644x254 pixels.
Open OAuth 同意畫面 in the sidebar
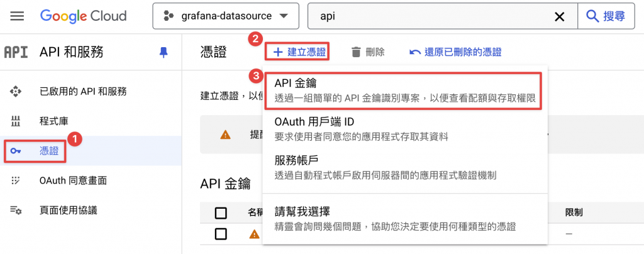[x=74, y=180]
